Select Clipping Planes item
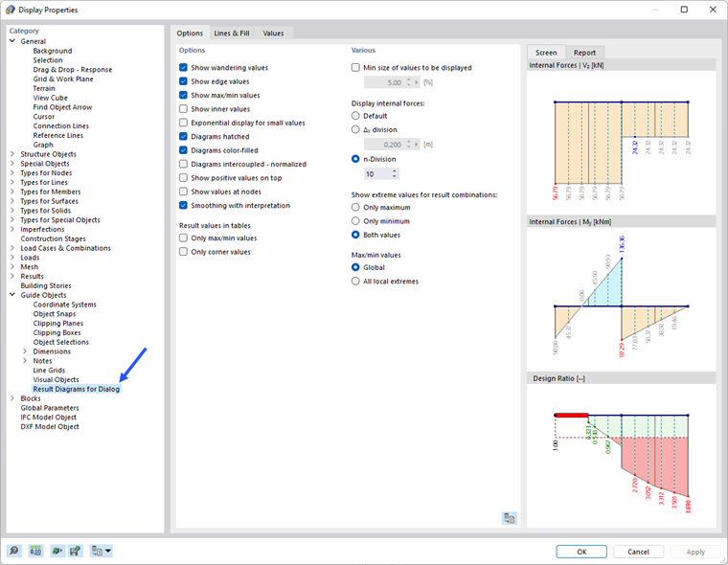Viewport: 728px width, 565px height. pos(58,323)
